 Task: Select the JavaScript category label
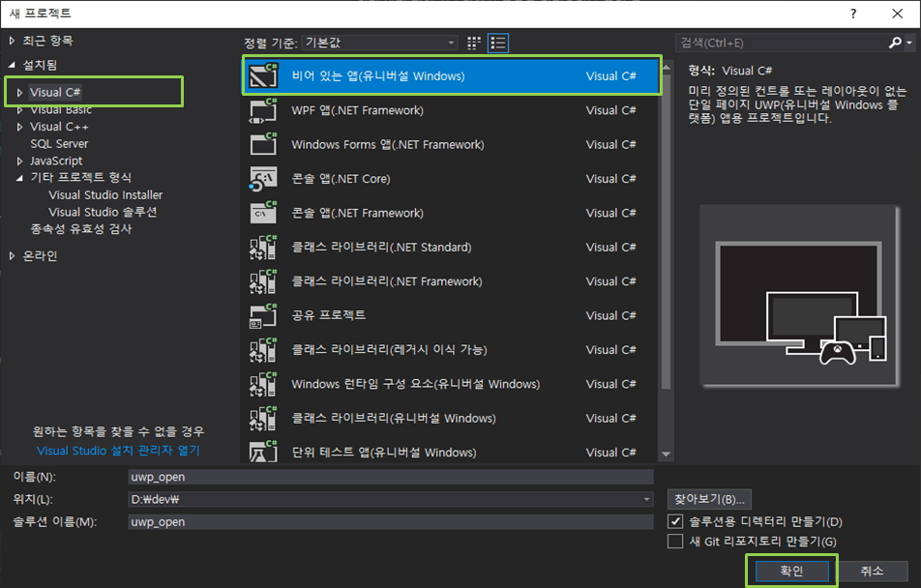point(56,161)
